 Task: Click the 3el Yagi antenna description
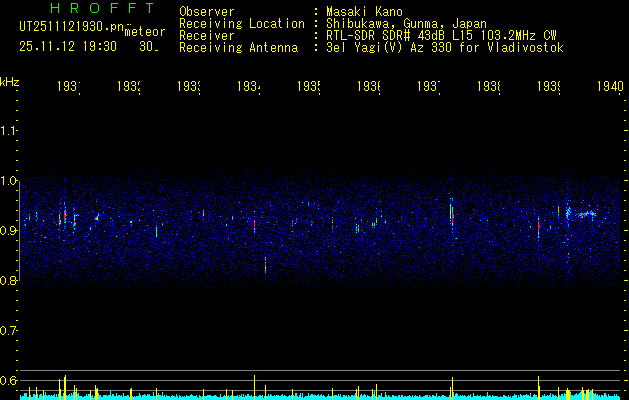444,48
